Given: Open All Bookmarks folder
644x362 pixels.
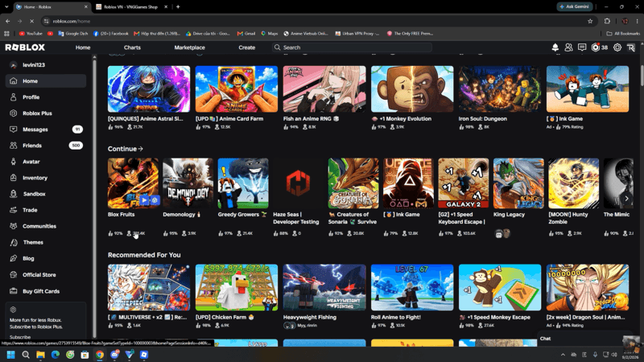Looking at the screenshot, I should tap(623, 34).
